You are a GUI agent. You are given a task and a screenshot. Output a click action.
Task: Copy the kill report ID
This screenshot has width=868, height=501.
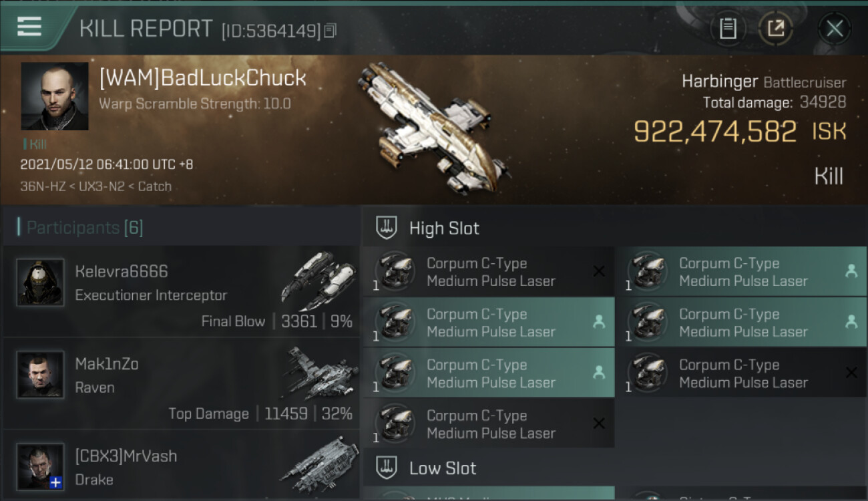tap(331, 30)
